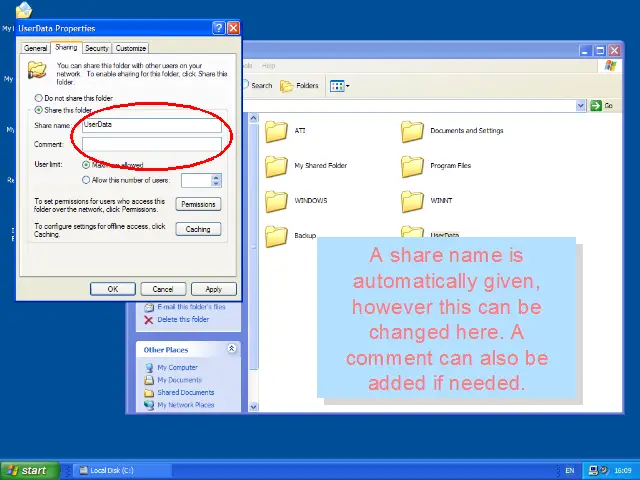
Task: Click the network icon in system tray
Action: click(x=594, y=470)
